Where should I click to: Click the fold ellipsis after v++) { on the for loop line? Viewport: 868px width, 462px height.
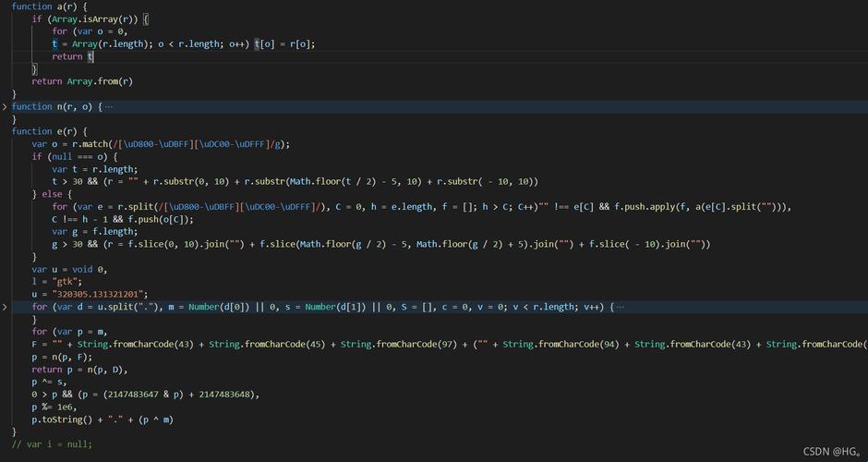(620, 307)
